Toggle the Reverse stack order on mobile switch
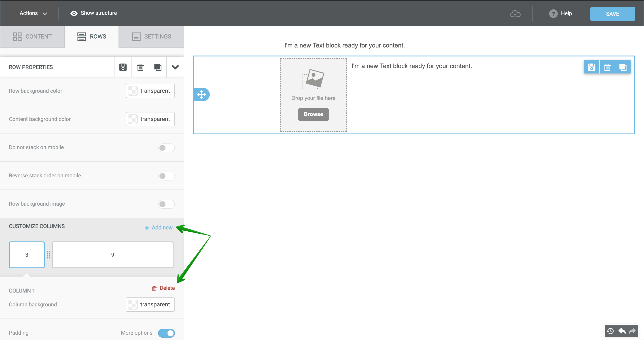This screenshot has height=340, width=644. click(166, 176)
